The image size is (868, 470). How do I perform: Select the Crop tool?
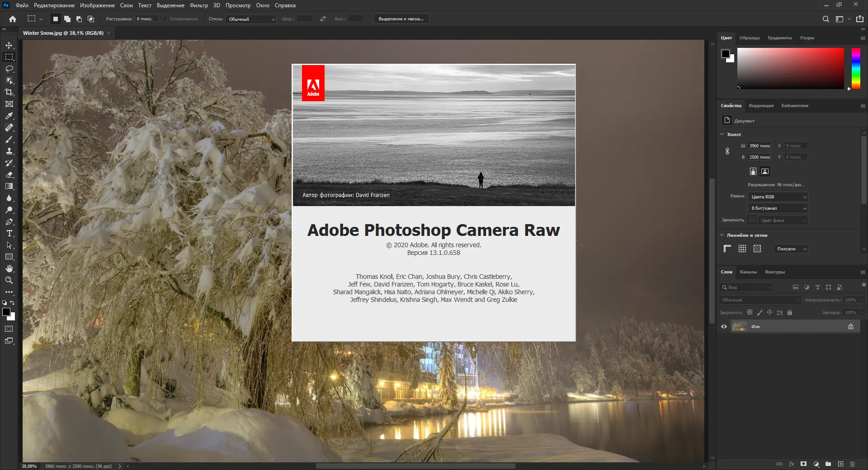click(9, 92)
